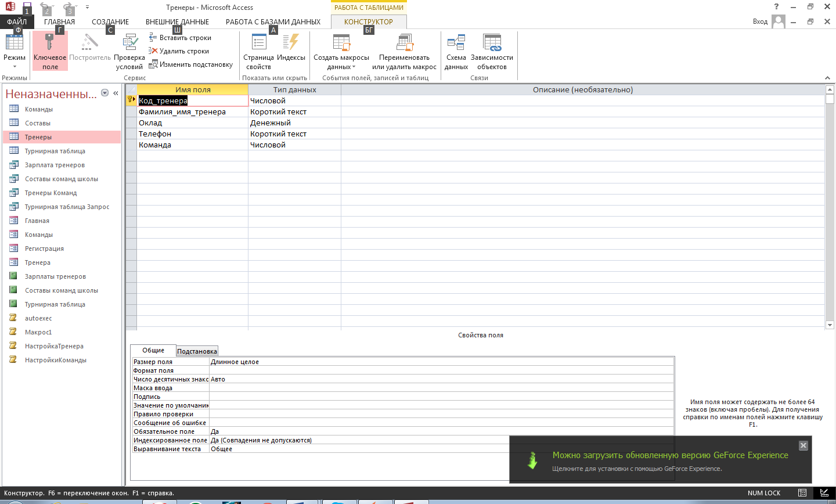Switch to the СОЗДАНИЕ tab
This screenshot has width=836, height=504.
pos(110,22)
